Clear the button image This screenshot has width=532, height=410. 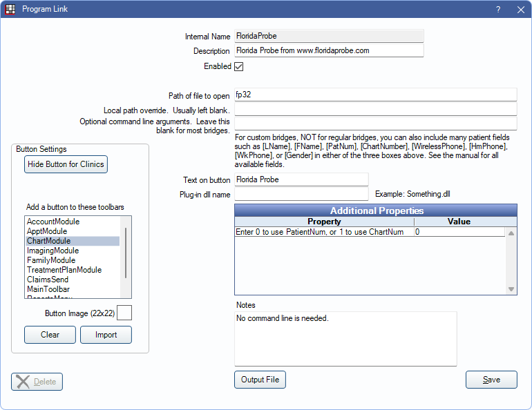50,335
